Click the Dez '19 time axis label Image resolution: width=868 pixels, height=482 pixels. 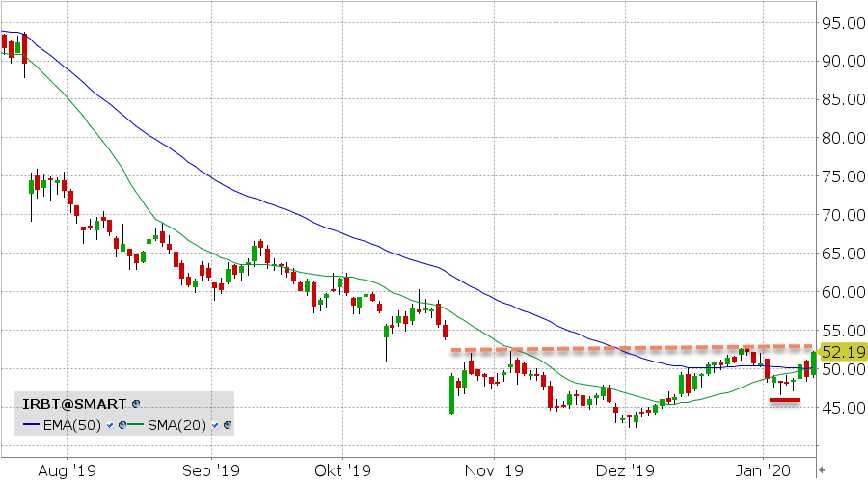(625, 471)
